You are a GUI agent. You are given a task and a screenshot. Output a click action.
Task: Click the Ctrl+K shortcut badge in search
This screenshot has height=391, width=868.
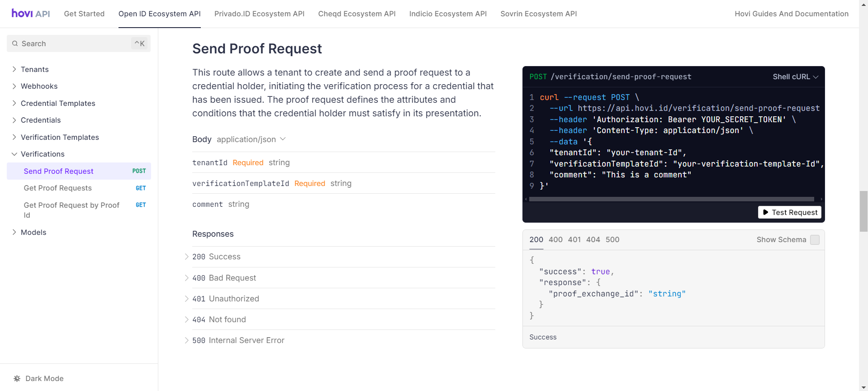(x=139, y=43)
